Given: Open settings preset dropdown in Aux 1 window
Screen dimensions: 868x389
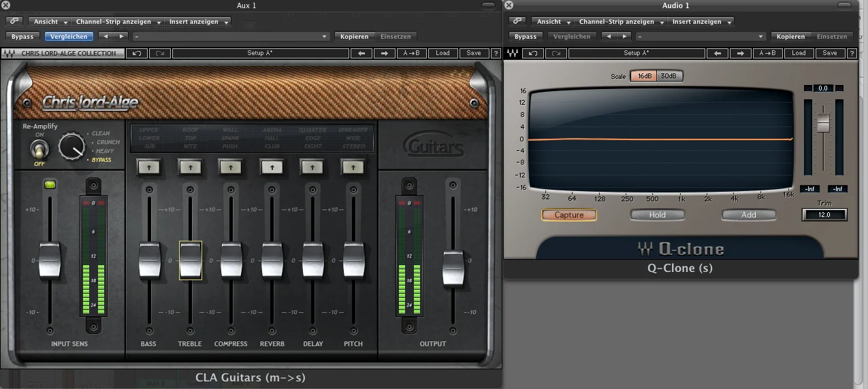Looking at the screenshot, I should click(x=231, y=37).
